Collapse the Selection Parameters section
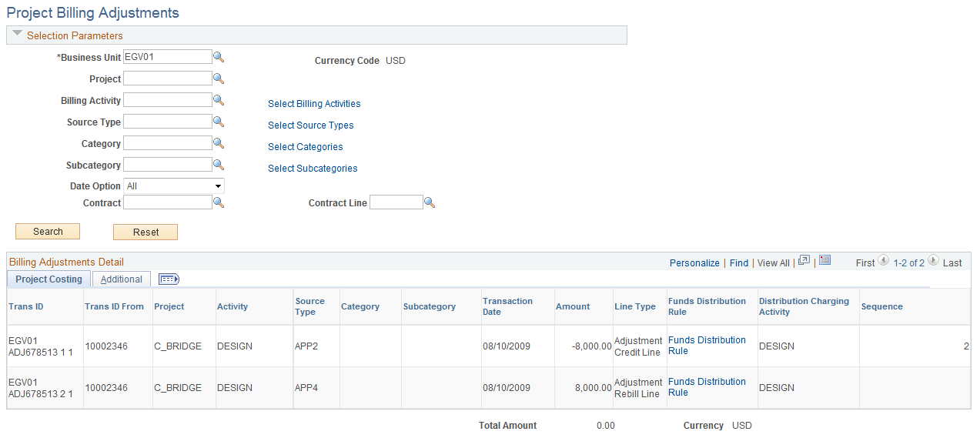Screen dimensions: 980x438 click(x=17, y=35)
